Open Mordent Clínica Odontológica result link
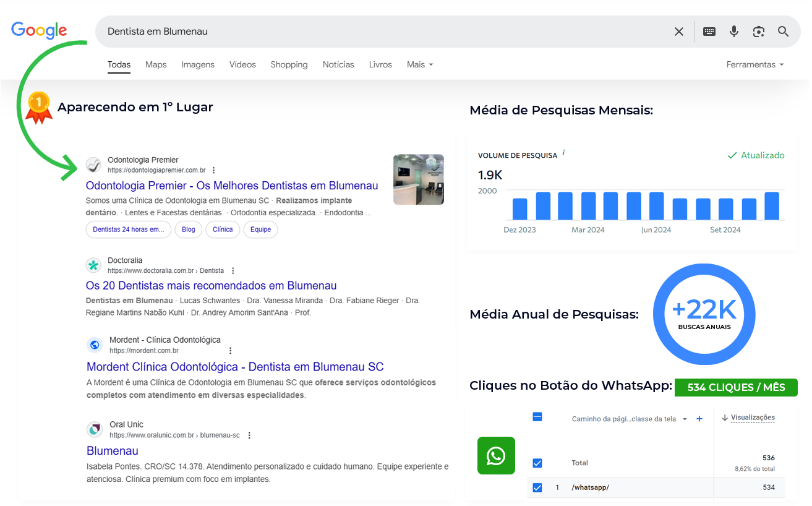Image resolution: width=812 pixels, height=506 pixels. coord(235,367)
